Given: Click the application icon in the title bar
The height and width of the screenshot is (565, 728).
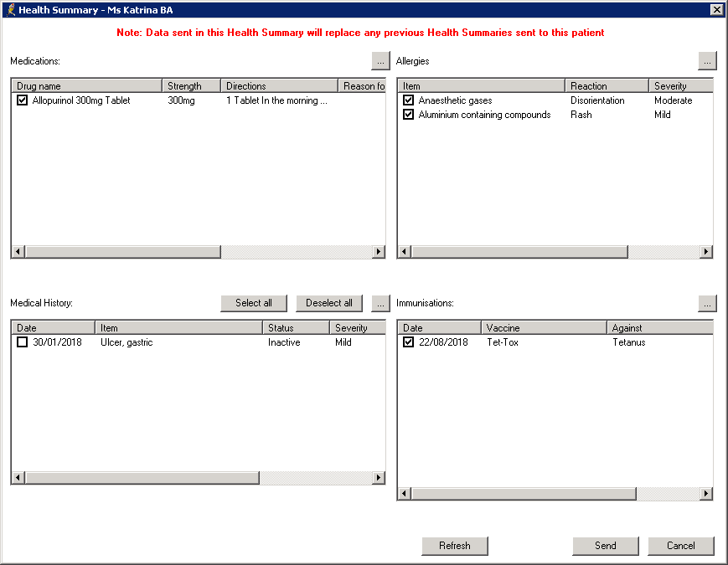Looking at the screenshot, I should [11, 10].
